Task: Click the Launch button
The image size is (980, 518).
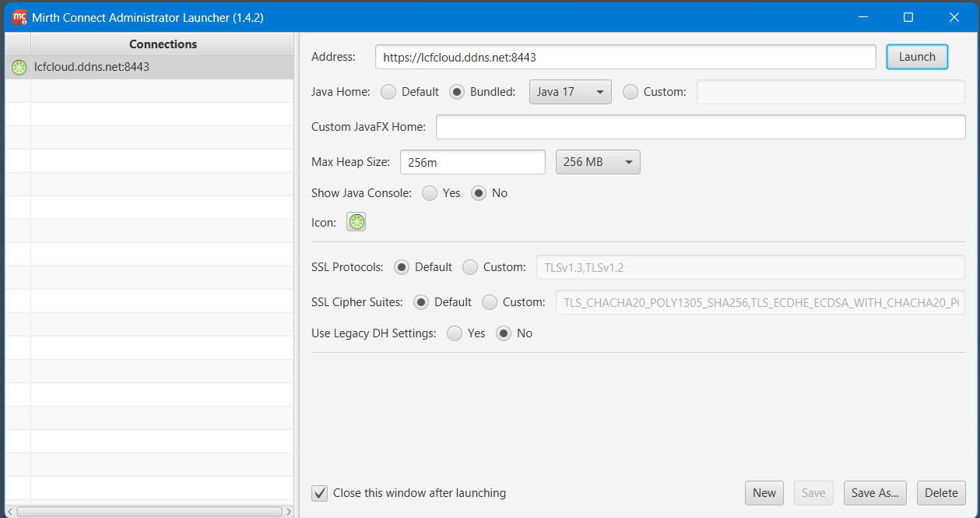Action: (x=917, y=57)
